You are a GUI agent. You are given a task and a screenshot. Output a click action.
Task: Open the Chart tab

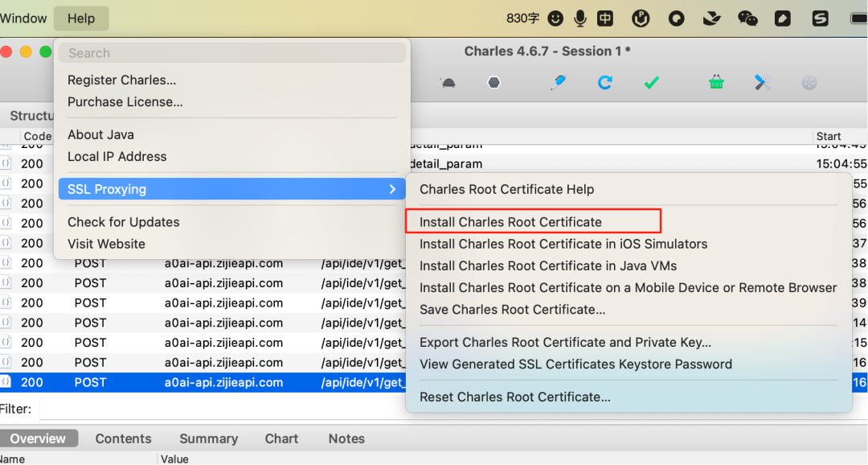click(x=281, y=438)
